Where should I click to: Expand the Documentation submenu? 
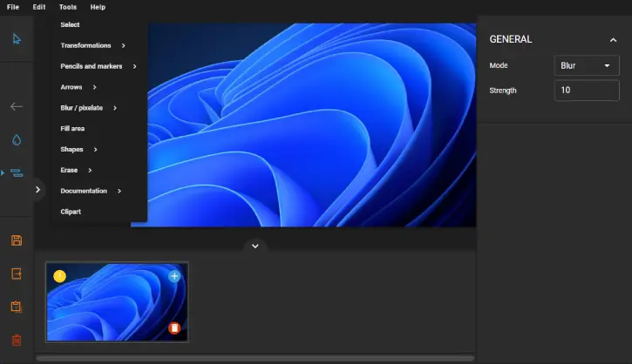point(91,191)
